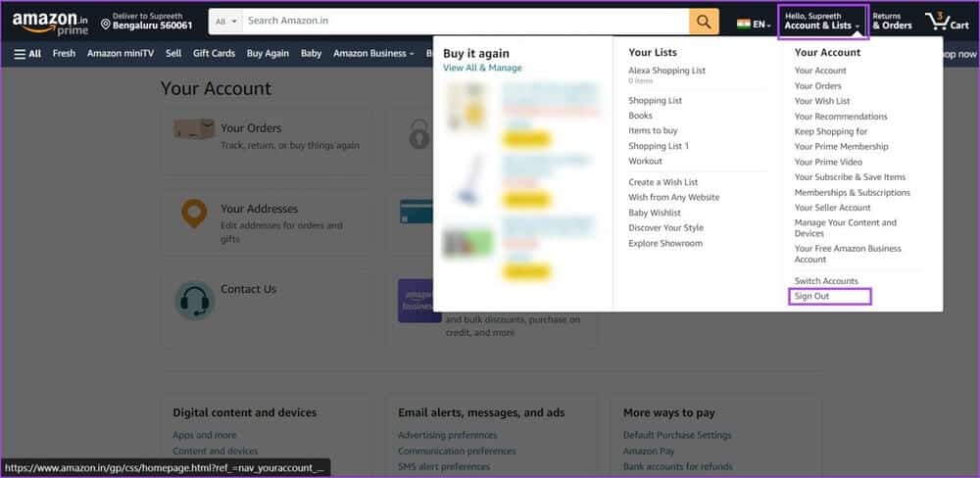The height and width of the screenshot is (478, 980).
Task: Click the Your Addresses pin icon
Action: tap(194, 214)
